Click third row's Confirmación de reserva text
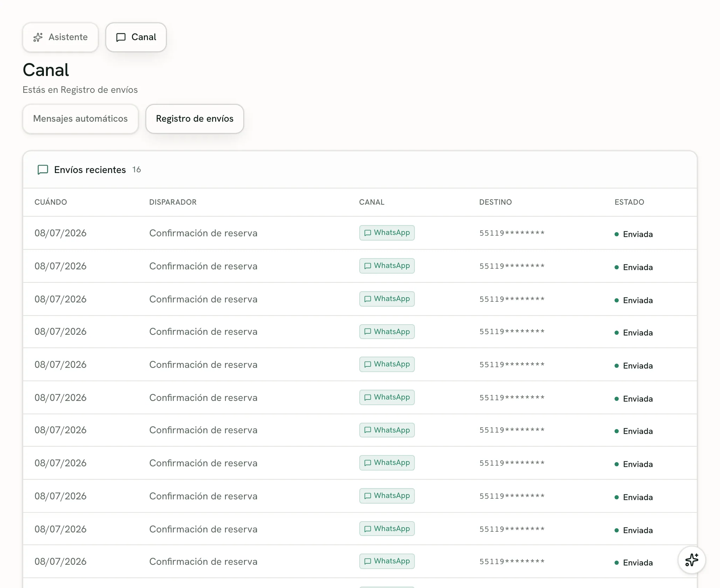 click(203, 299)
